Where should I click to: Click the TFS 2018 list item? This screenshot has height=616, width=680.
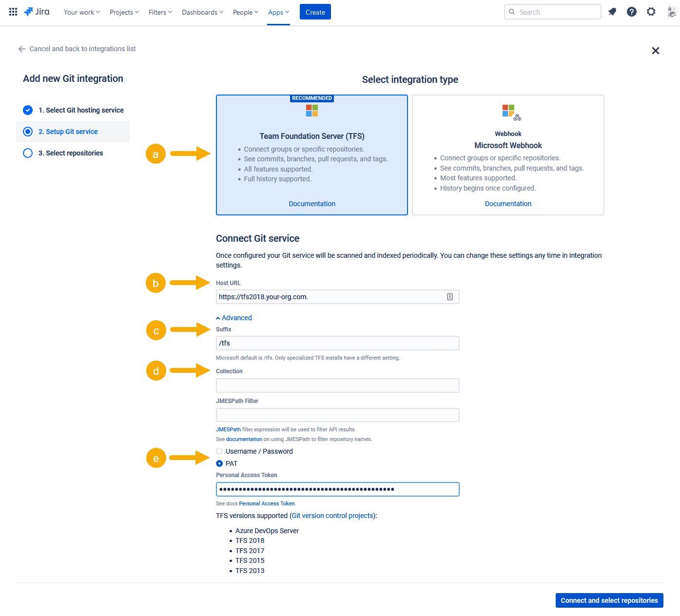[x=250, y=540]
